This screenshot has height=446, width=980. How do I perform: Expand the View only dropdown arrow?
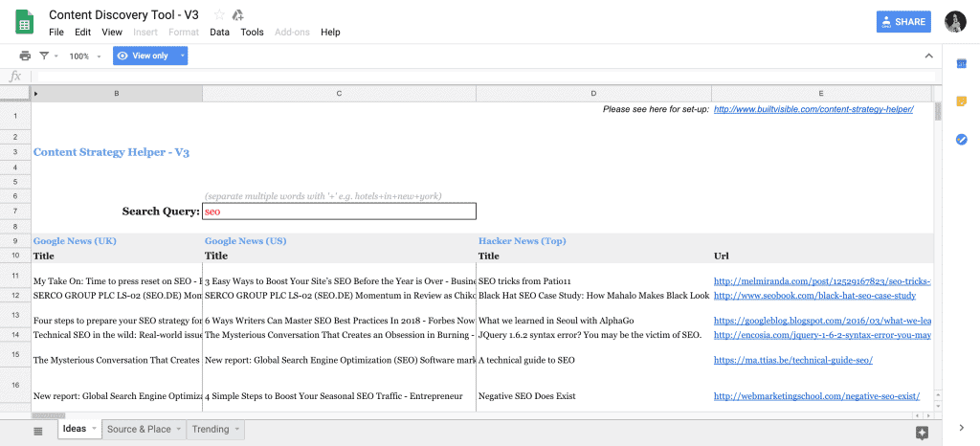182,56
